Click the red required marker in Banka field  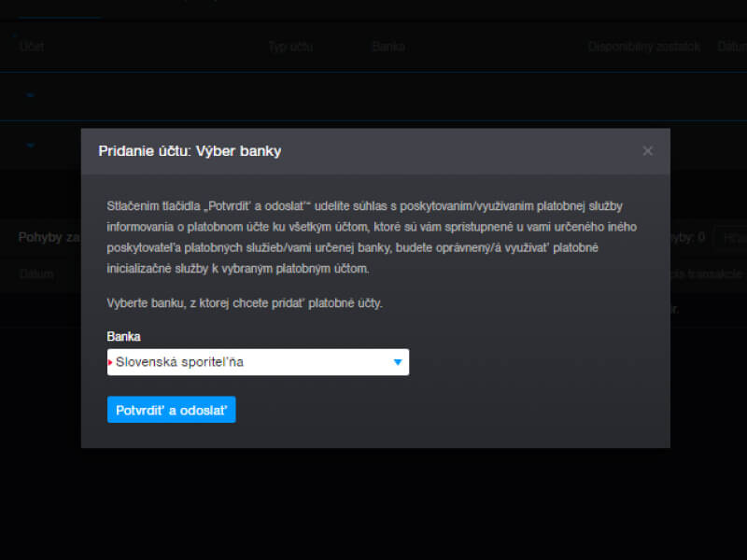tap(110, 362)
